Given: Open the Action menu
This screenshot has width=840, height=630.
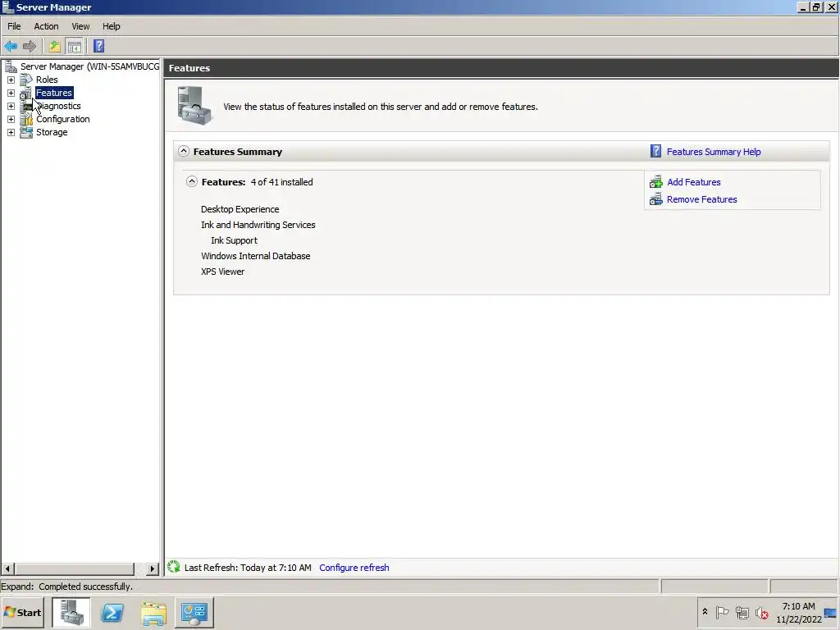Looking at the screenshot, I should pos(46,26).
